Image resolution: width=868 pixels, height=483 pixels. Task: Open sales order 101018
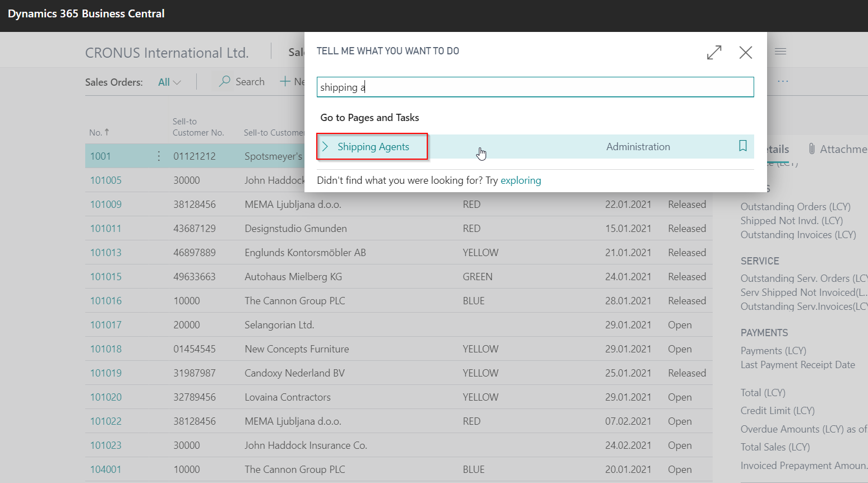(106, 349)
